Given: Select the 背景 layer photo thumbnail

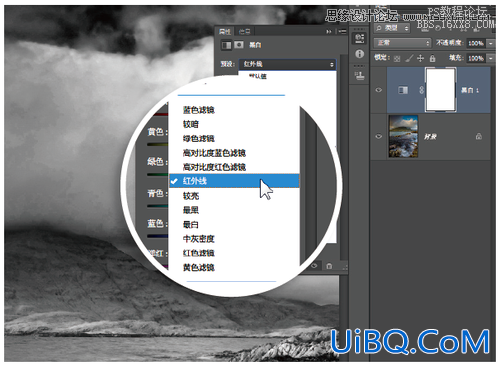Looking at the screenshot, I should tap(403, 136).
